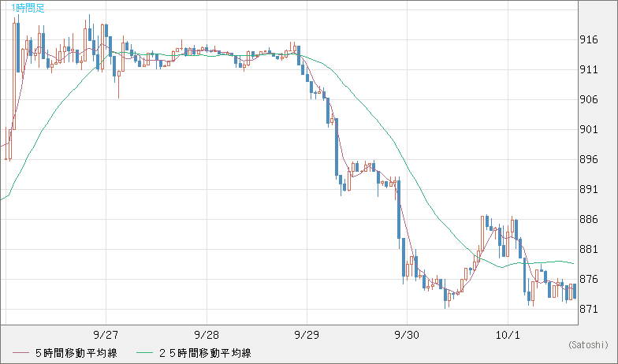
Task: Click the 9/30 date marker
Action: pos(406,334)
